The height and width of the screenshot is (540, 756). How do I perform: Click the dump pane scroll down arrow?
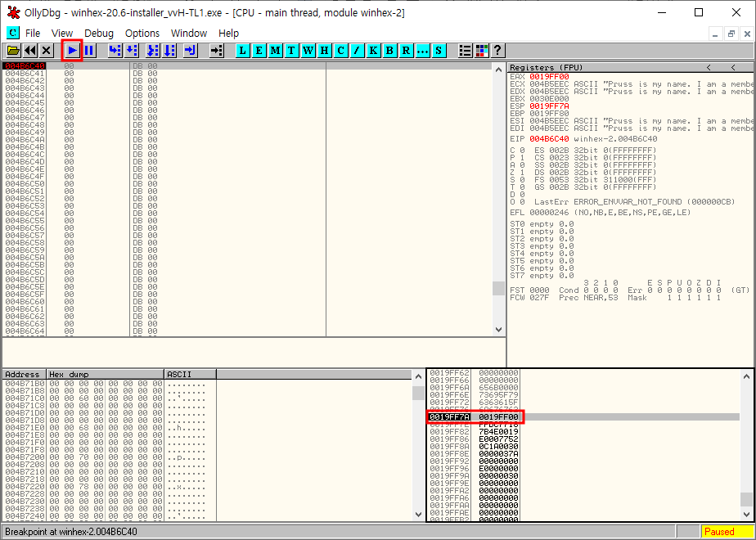pyautogui.click(x=419, y=515)
